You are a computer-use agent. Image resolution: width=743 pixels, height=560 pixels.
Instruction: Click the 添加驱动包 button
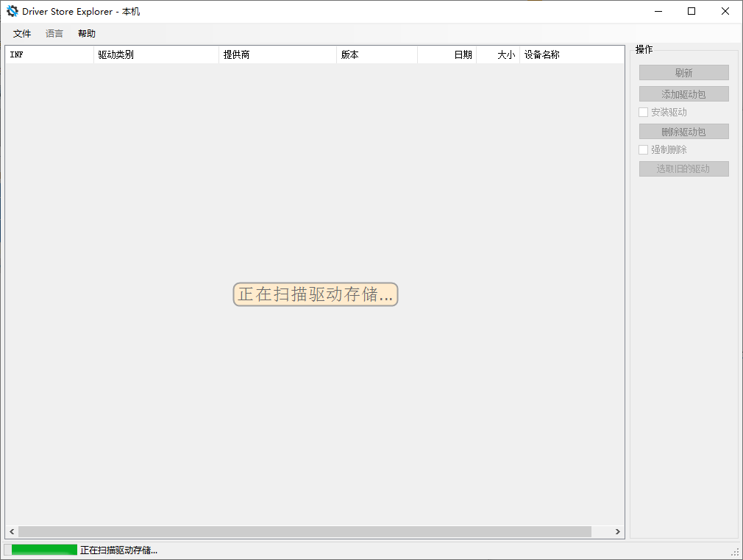[x=683, y=94]
